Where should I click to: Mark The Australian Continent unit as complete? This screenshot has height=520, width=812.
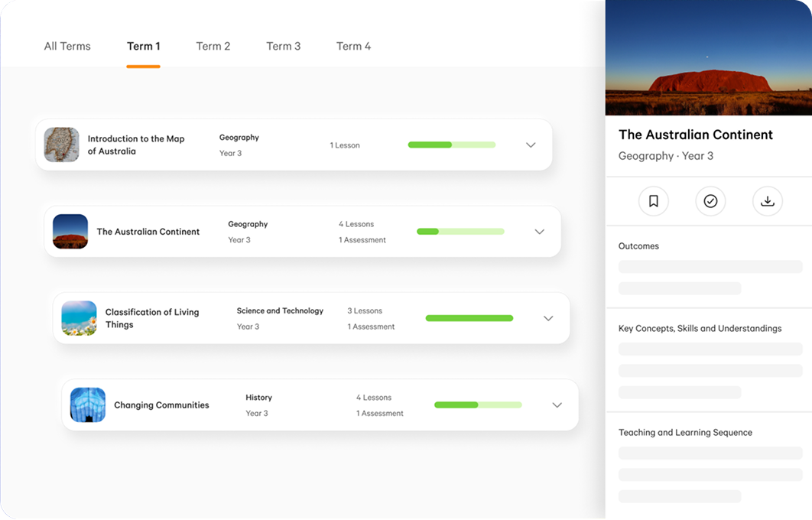[711, 201]
